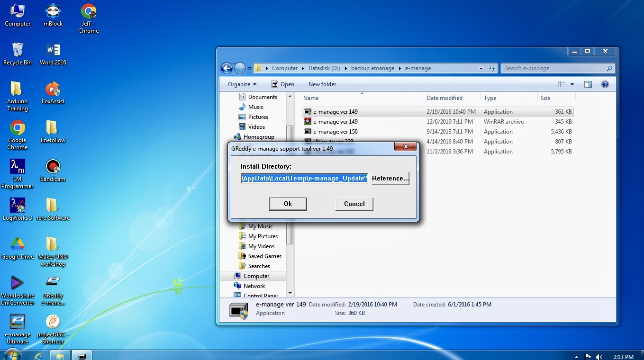Launch GReddy e-manage desktop shortcut
This screenshot has height=360, width=644.
tap(53, 290)
